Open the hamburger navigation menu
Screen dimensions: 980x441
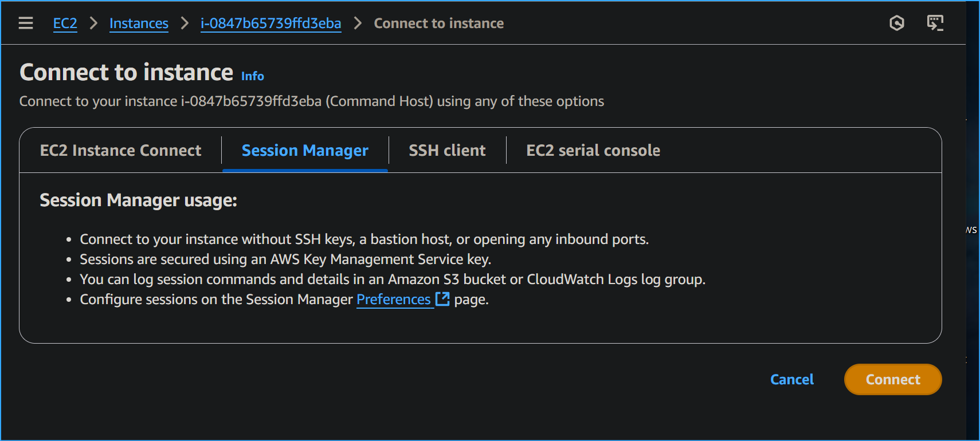click(26, 23)
